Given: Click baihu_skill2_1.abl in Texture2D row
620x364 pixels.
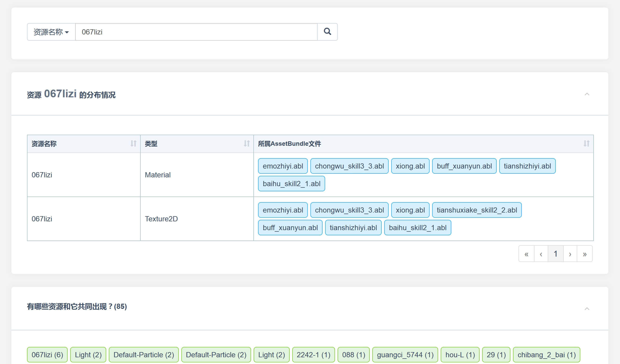Looking at the screenshot, I should point(417,228).
